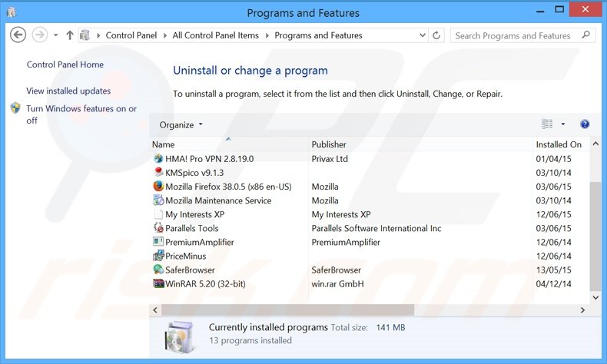Select the WinRAR 5.20 (32-bit) entry
Image resolution: width=607 pixels, height=364 pixels.
point(205,284)
